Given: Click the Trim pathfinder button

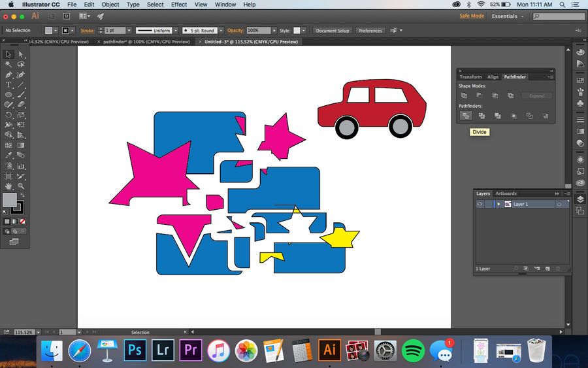Looking at the screenshot, I should click(x=482, y=116).
